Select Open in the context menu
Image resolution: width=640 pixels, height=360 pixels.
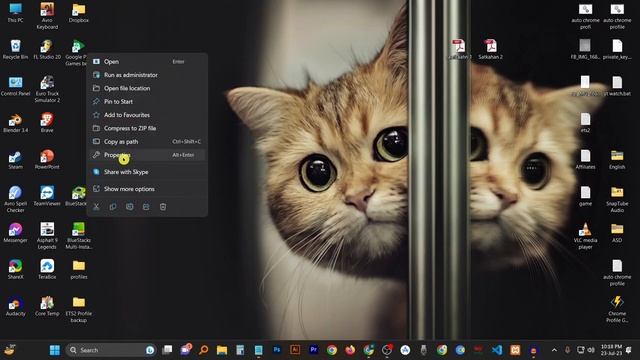(x=147, y=62)
